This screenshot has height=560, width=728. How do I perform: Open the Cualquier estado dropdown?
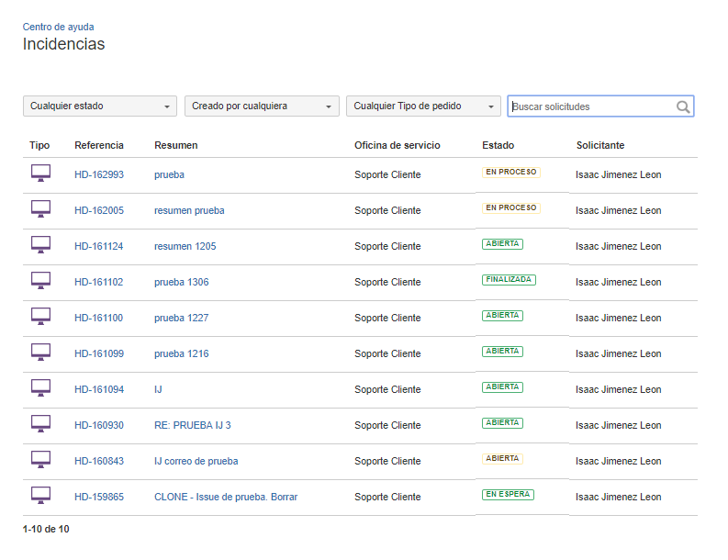click(x=100, y=106)
